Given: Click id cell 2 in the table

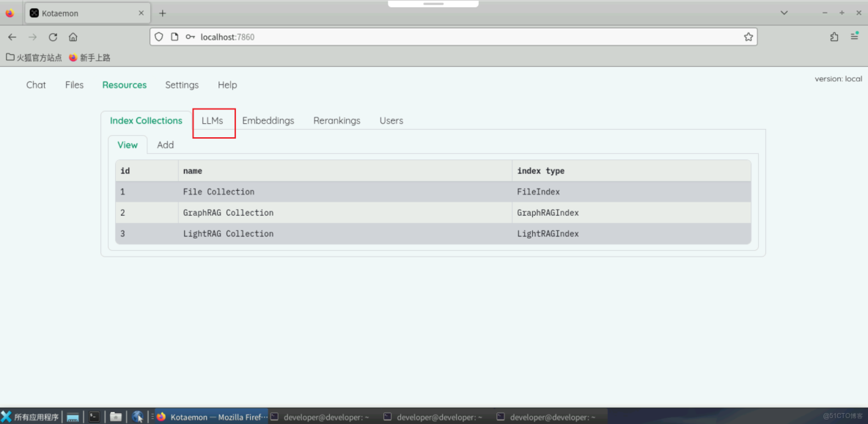Looking at the screenshot, I should click(147, 213).
